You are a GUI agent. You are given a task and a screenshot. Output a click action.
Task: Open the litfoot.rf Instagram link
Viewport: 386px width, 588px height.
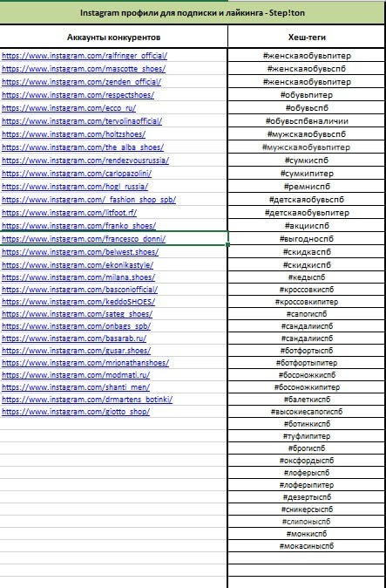[x=69, y=213]
